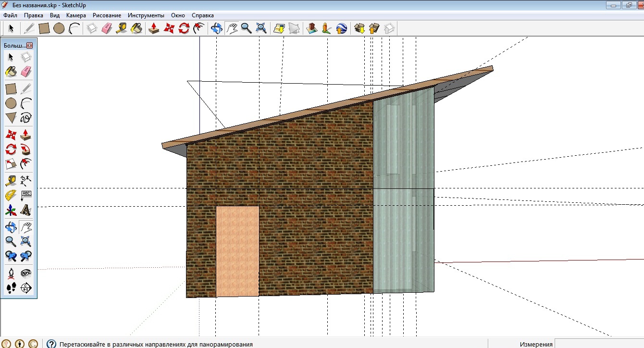Select the 3D Text tool in side palette
The image size is (644, 348).
tap(26, 210)
